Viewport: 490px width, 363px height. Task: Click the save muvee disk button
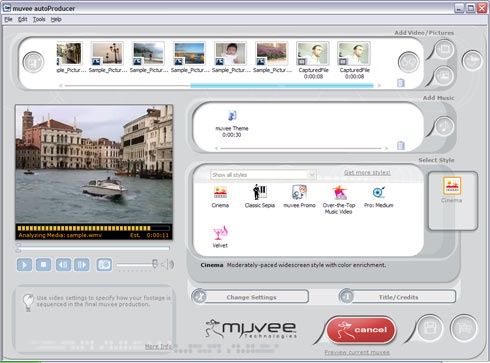click(x=430, y=329)
